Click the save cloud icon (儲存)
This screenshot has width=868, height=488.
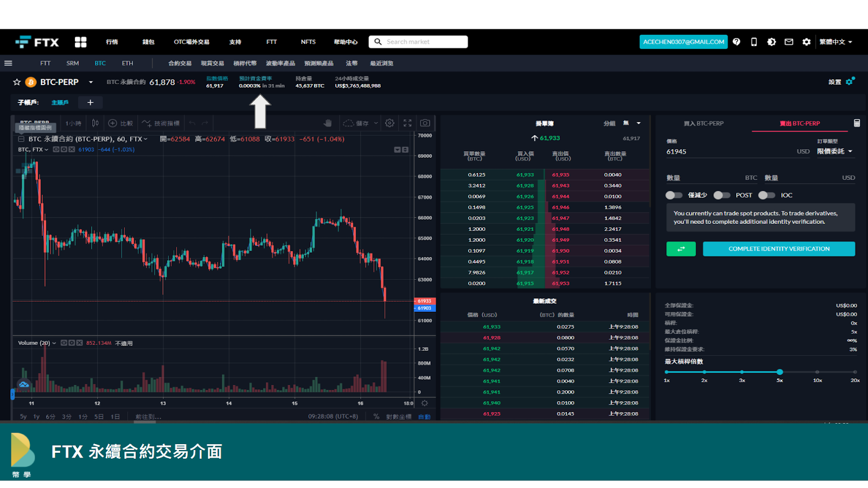349,123
